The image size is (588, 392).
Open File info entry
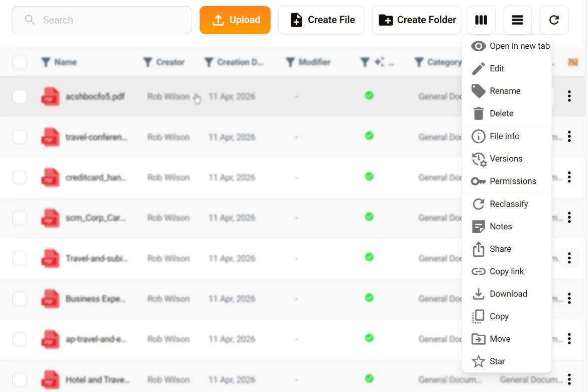point(507,136)
